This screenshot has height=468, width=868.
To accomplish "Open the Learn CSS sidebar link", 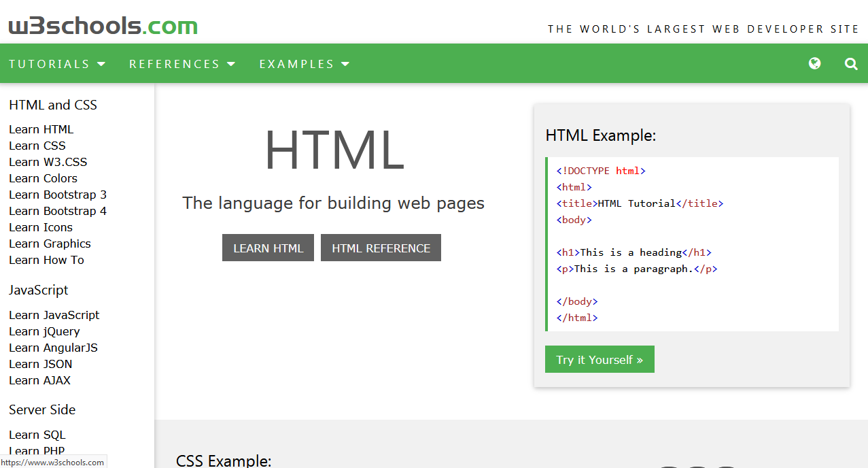I will click(x=37, y=146).
